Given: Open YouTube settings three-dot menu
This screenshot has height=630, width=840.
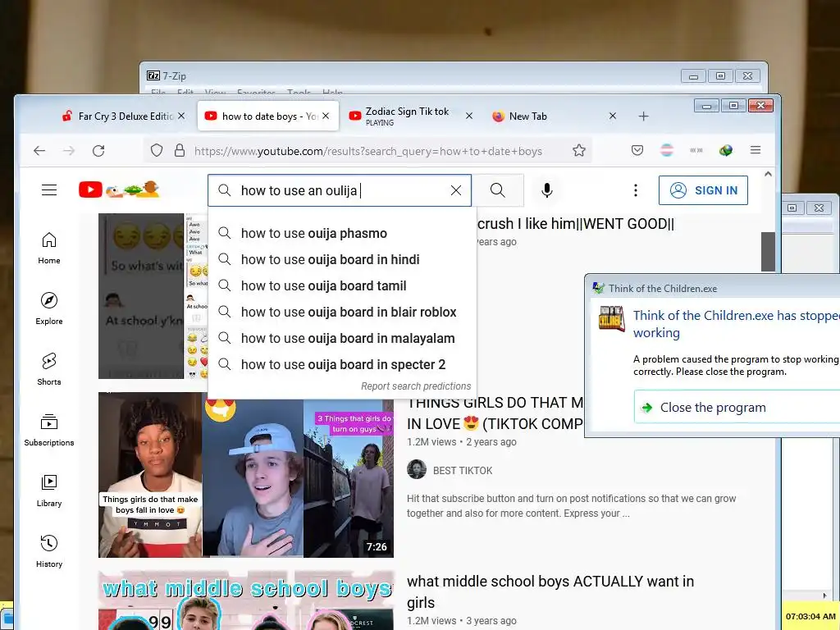Looking at the screenshot, I should coord(636,190).
